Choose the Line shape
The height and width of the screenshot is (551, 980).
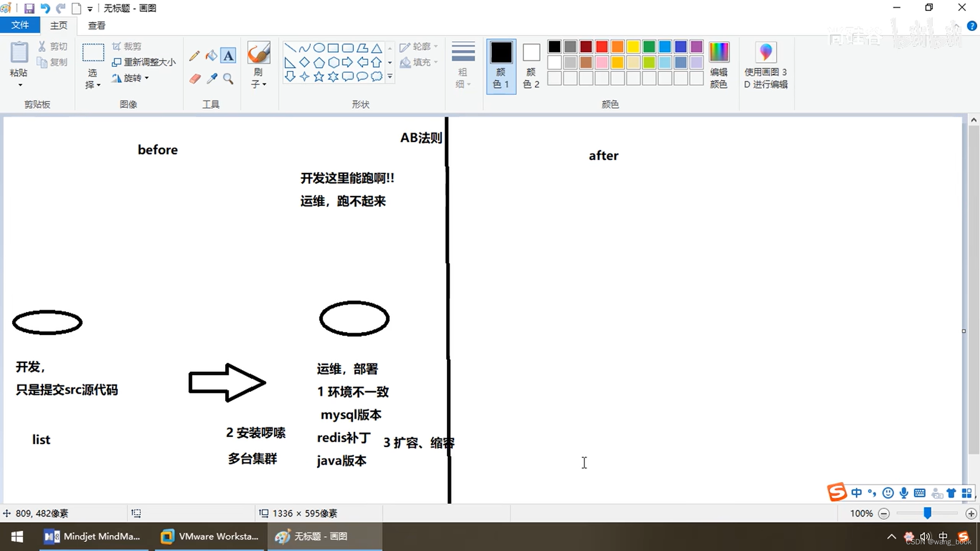point(290,48)
